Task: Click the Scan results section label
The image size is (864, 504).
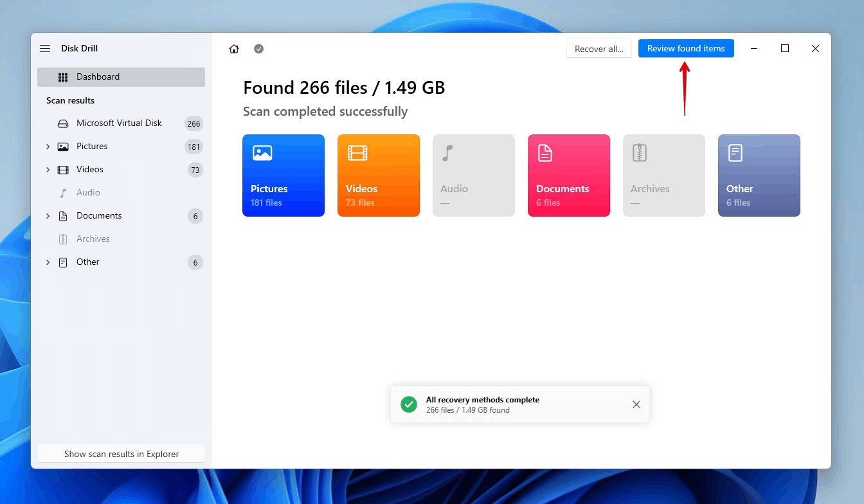Action: [70, 100]
